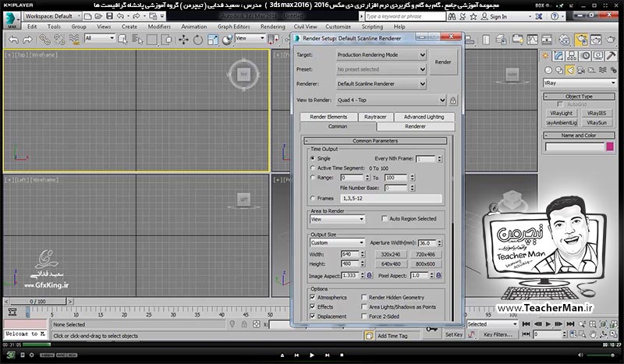Choose the Rectangular Selection Region tool
This screenshot has height=364, width=624.
(x=152, y=40)
